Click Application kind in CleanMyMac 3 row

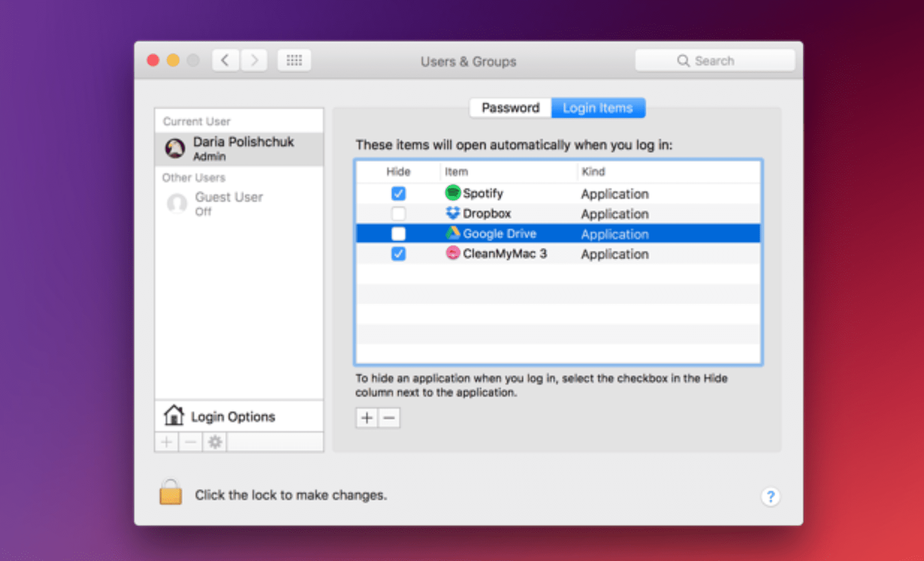(x=615, y=254)
